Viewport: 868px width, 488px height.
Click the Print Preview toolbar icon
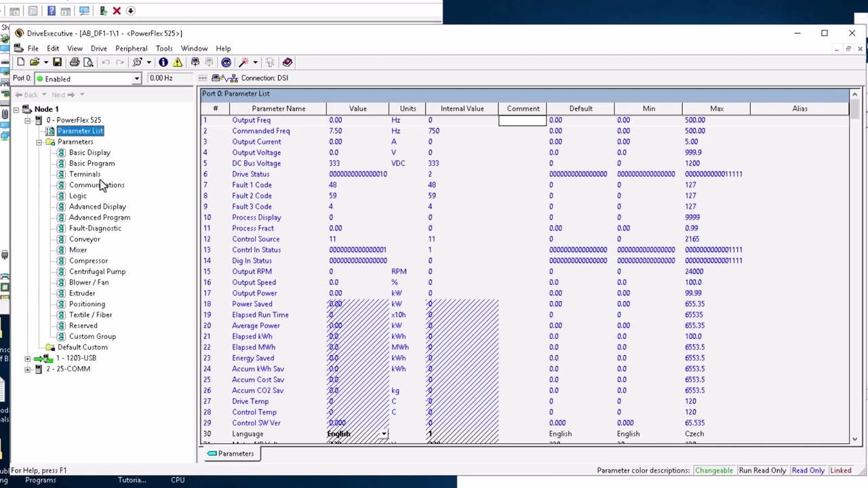(88, 62)
